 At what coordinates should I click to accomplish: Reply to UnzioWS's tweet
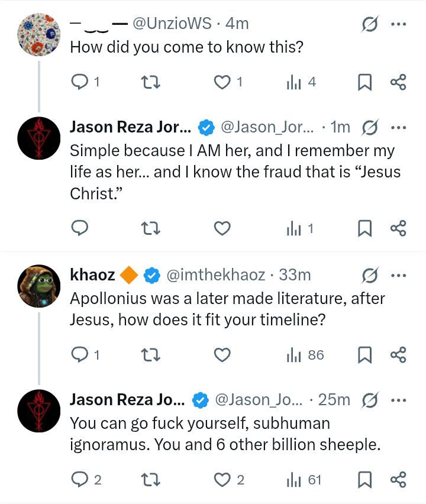(x=79, y=83)
